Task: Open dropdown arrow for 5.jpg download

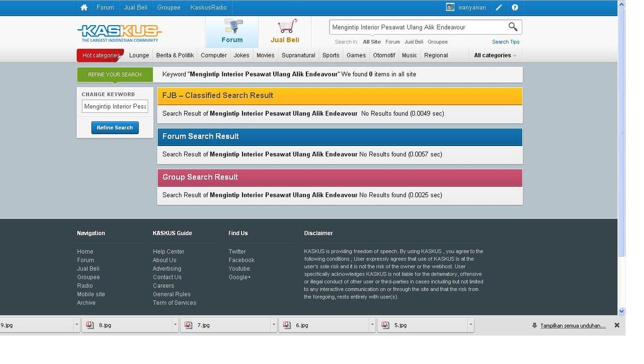Action: click(x=471, y=325)
